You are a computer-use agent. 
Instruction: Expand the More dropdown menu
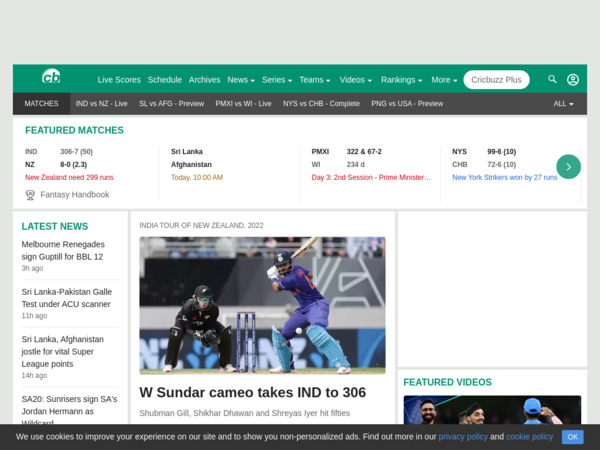tap(444, 80)
